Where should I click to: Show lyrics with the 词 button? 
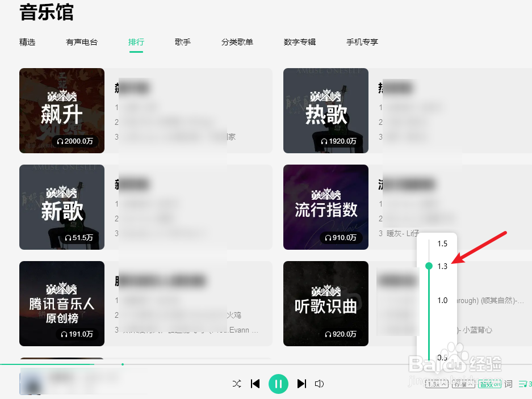508,384
